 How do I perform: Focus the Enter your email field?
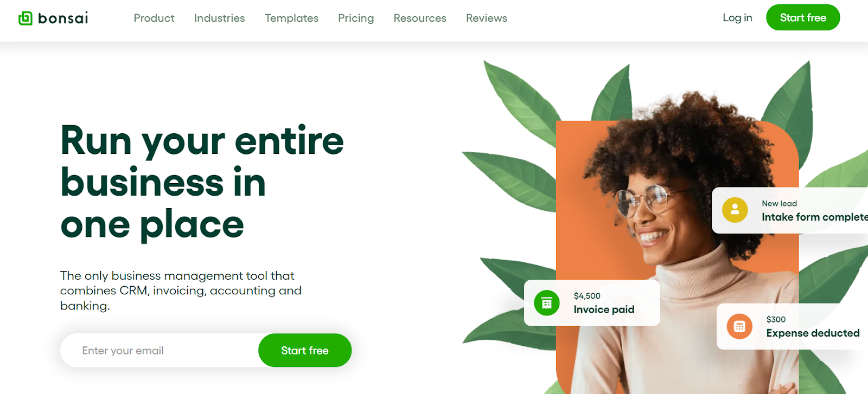[x=159, y=350]
